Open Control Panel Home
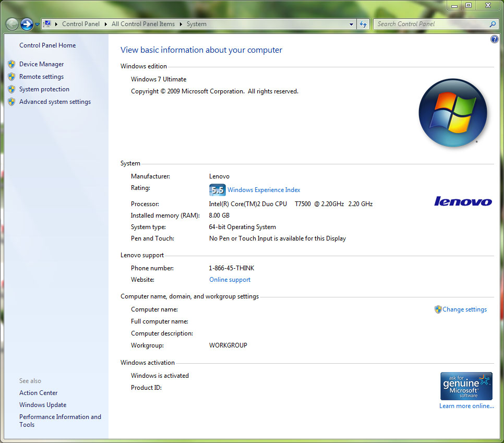This screenshot has height=443, width=504. (x=47, y=45)
